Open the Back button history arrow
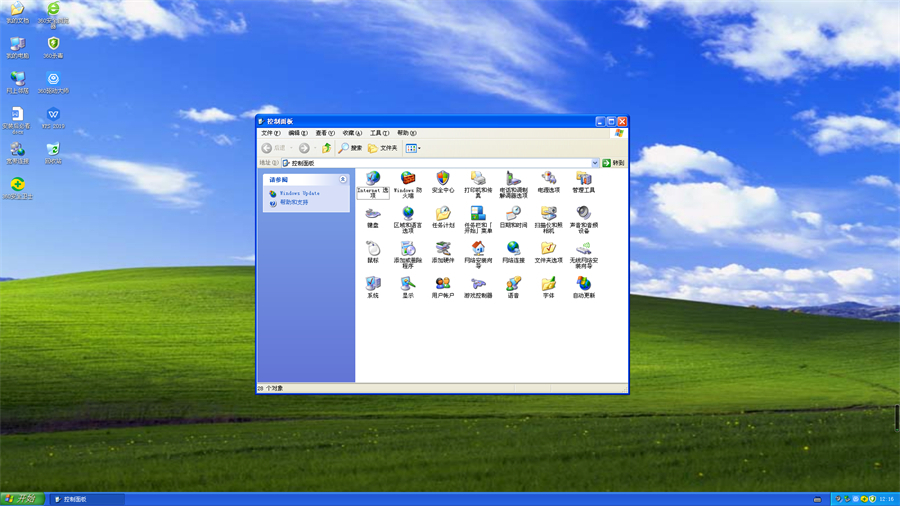Screen dimensions: 900x506 (x=292, y=148)
